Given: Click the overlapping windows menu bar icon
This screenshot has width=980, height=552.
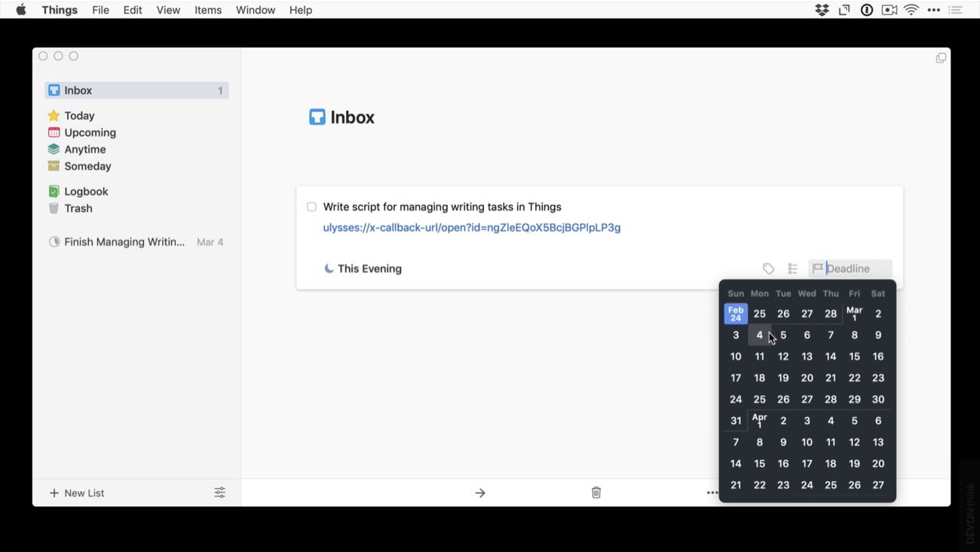Looking at the screenshot, I should [844, 10].
